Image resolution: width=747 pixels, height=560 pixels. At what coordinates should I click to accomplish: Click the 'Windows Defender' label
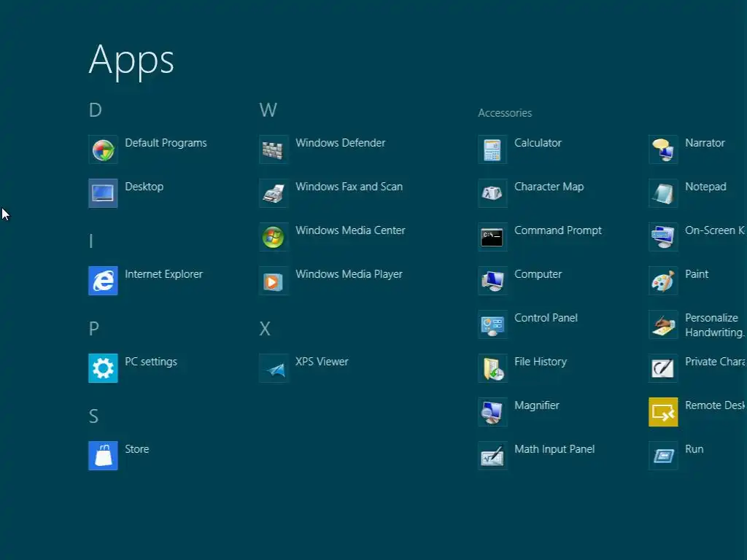pyautogui.click(x=340, y=143)
